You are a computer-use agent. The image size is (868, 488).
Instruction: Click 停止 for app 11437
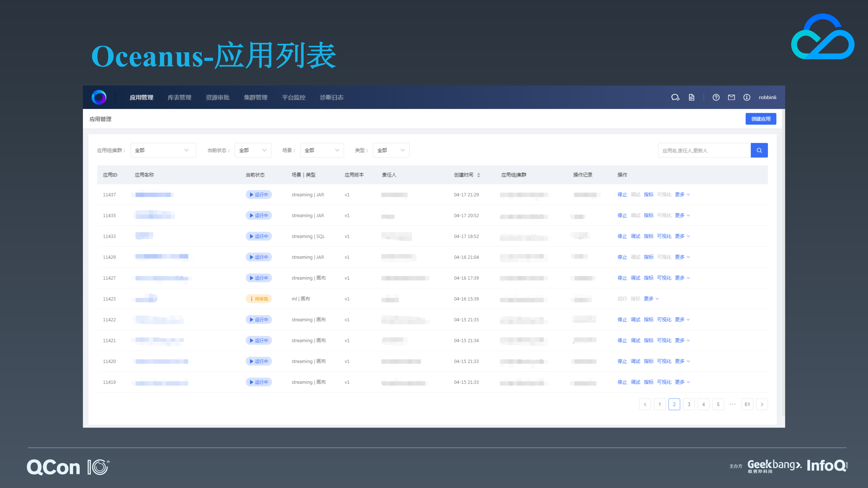[x=622, y=195]
